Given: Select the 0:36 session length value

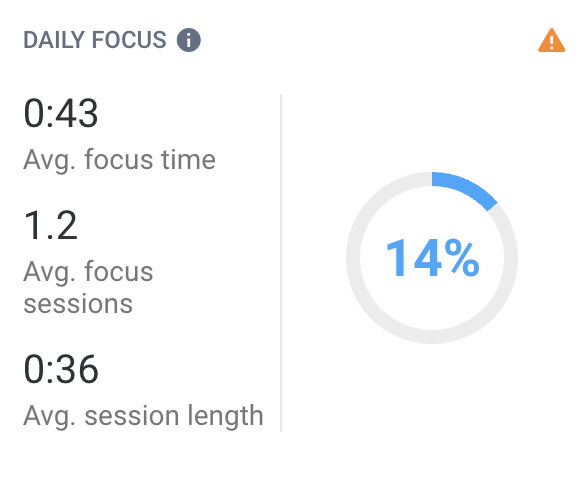Looking at the screenshot, I should coord(61,369).
